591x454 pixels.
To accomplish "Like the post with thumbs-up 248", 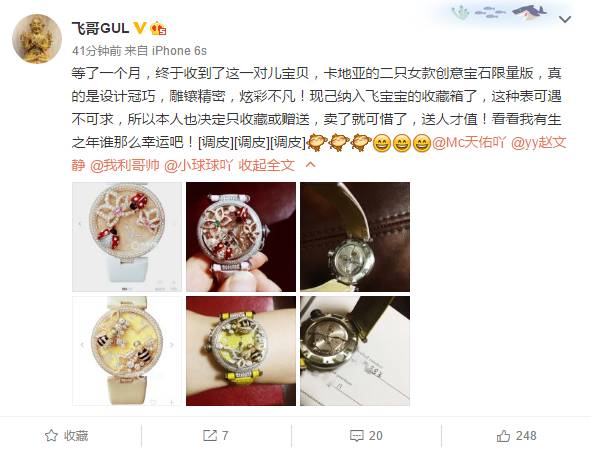I will click(516, 436).
